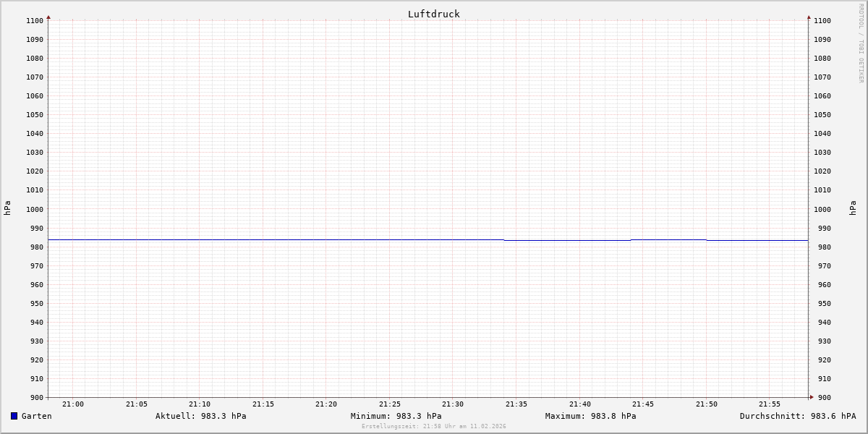Click the Minimum: 983.3 hPa value
This screenshot has height=434, width=868.
click(396, 416)
